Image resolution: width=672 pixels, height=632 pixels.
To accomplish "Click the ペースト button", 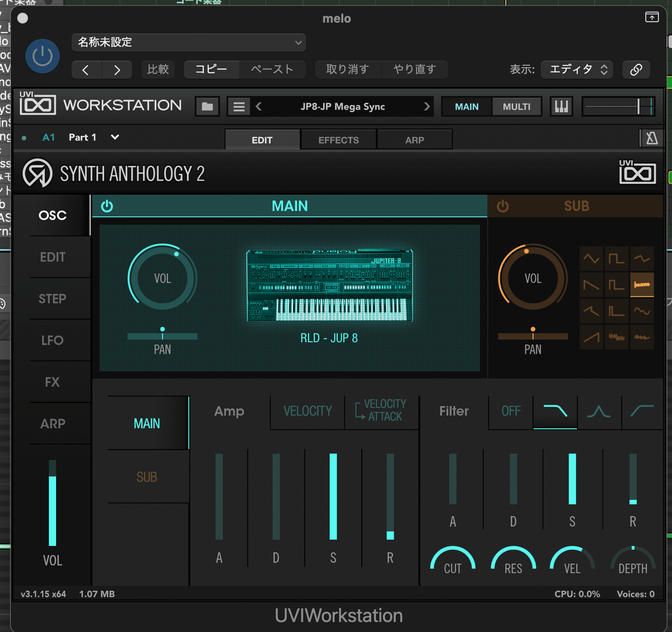I will 272,69.
